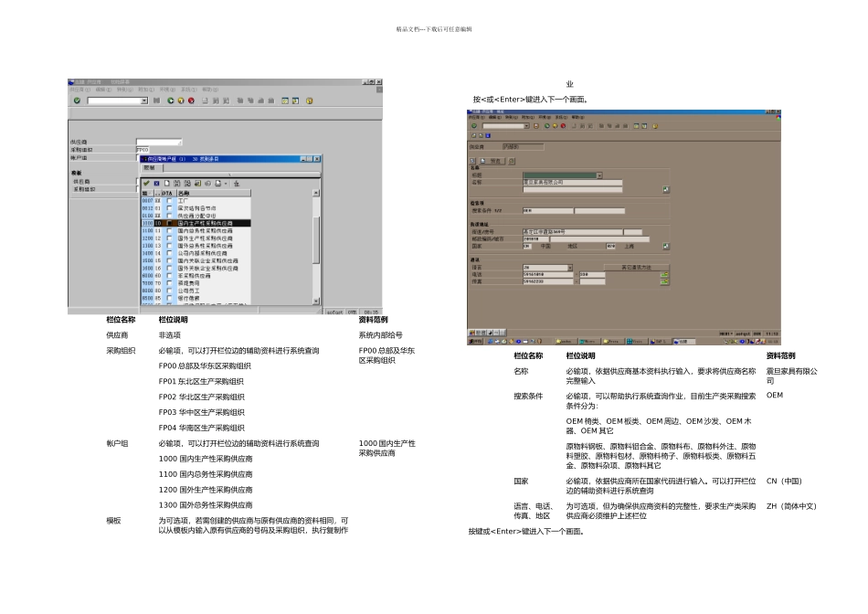
Task: Click green Back icon in vendor address screen toolbar
Action: point(547,126)
